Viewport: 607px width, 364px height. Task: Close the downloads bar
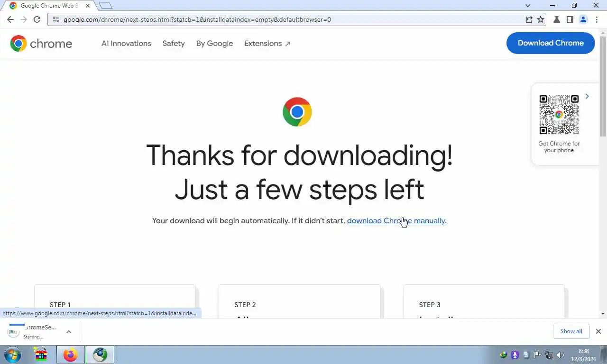pos(598,331)
